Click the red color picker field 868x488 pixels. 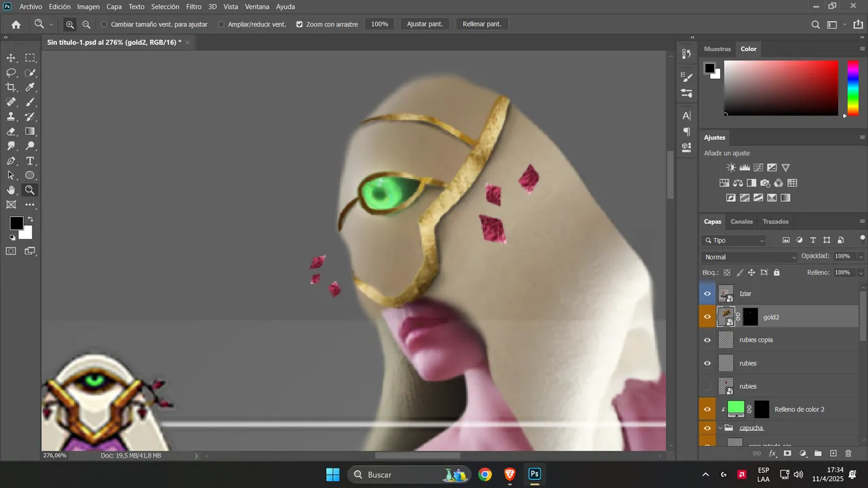click(781, 88)
